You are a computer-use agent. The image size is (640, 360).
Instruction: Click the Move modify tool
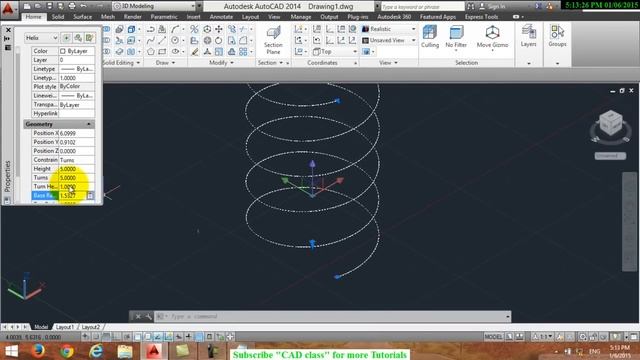pyautogui.click(x=219, y=29)
